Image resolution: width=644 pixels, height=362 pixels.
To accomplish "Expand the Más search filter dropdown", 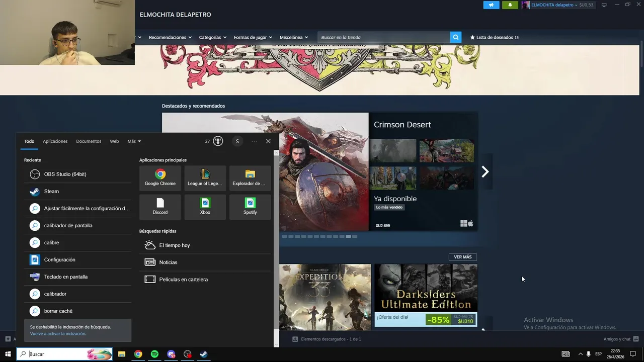I will pos(134,141).
